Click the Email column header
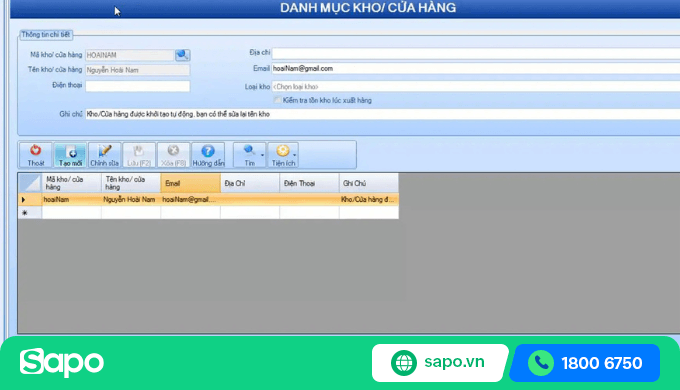This screenshot has height=390, width=680. tap(190, 183)
